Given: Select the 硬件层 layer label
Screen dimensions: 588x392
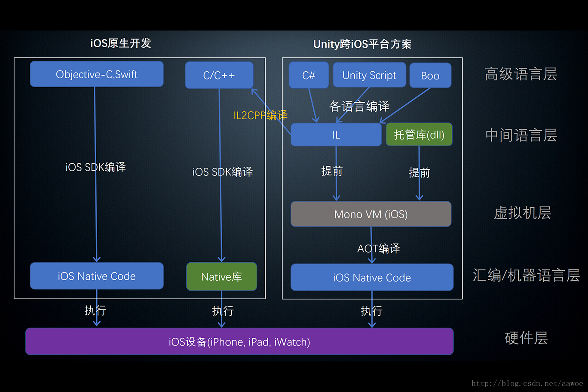Looking at the screenshot, I should (x=526, y=338).
